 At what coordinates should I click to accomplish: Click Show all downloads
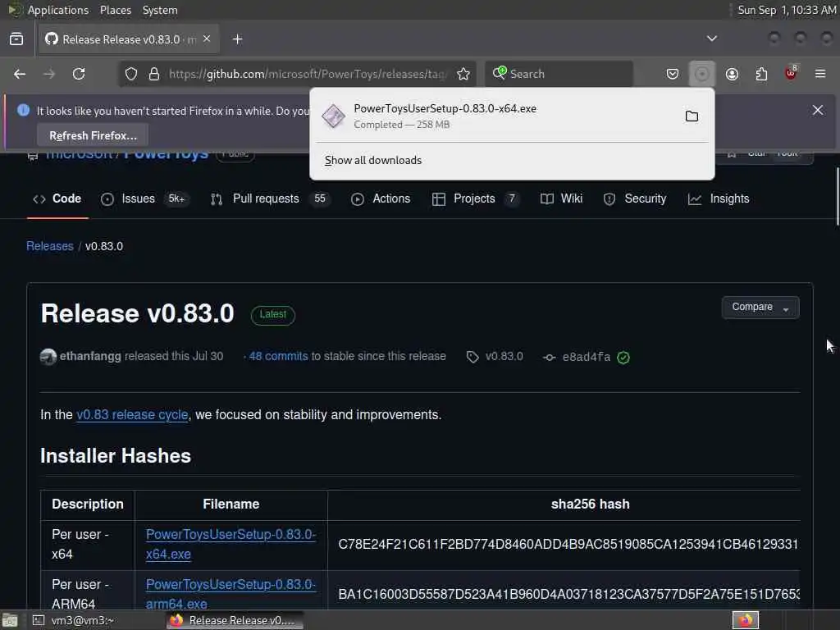click(x=373, y=160)
